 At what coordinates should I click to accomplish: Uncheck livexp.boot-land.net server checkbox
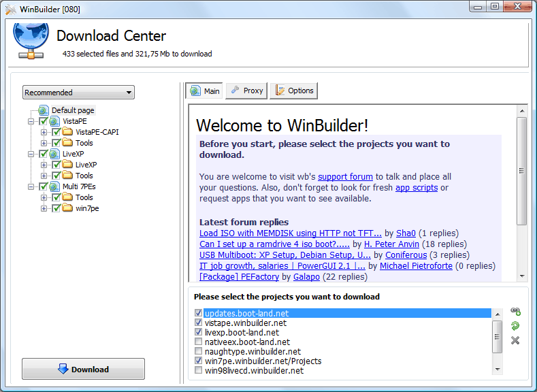198,332
